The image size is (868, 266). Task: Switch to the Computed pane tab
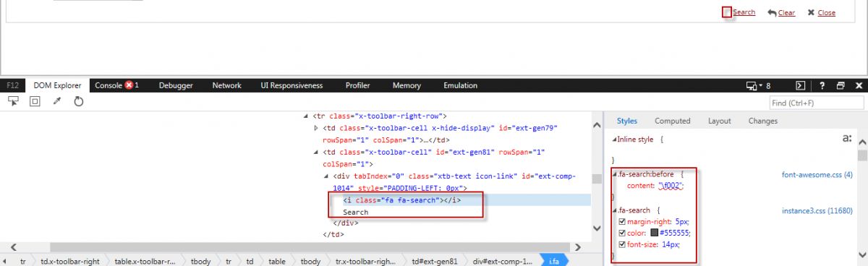(x=673, y=121)
